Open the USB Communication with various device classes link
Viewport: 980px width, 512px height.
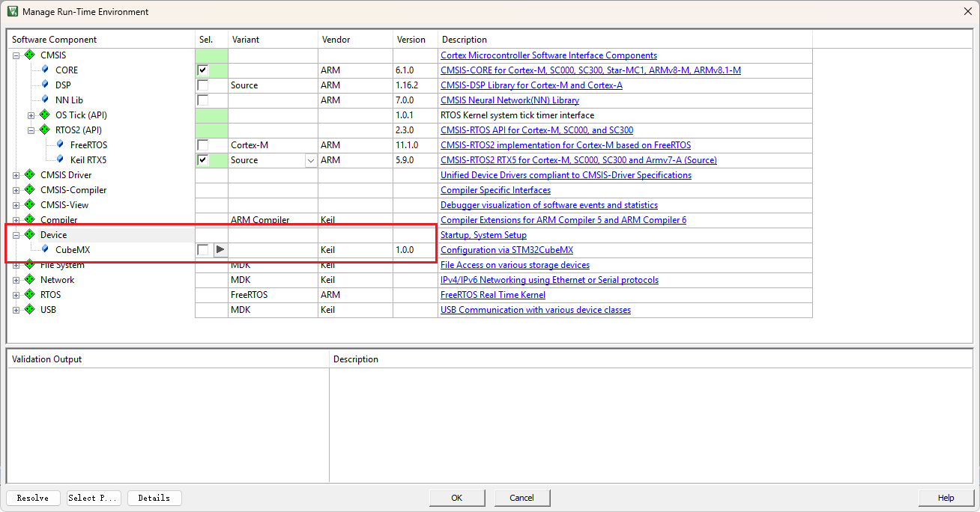536,310
